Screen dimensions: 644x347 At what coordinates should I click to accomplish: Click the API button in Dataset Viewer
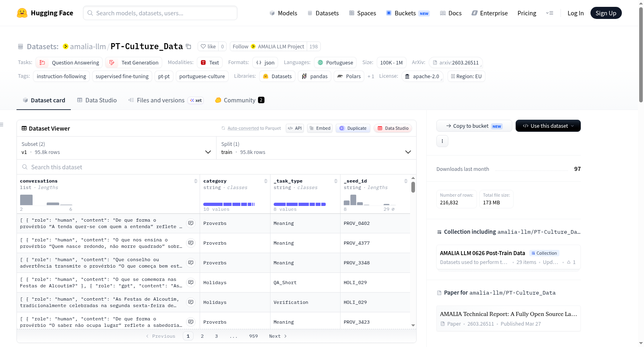(295, 128)
